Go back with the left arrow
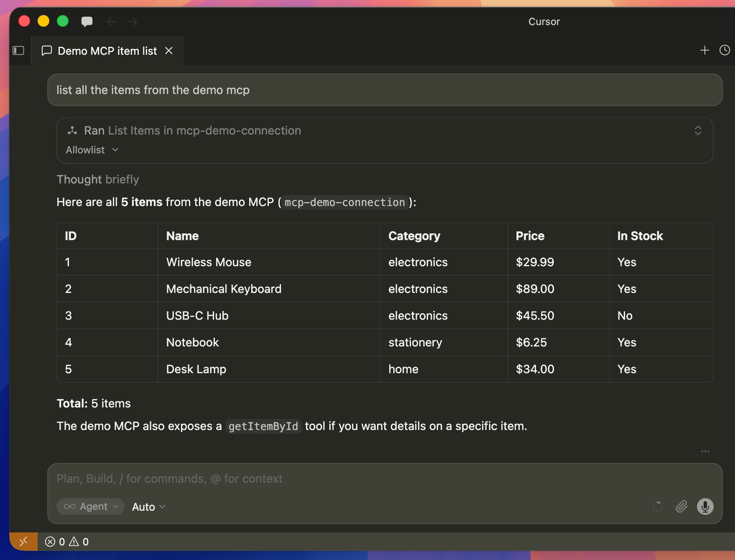 click(x=112, y=21)
